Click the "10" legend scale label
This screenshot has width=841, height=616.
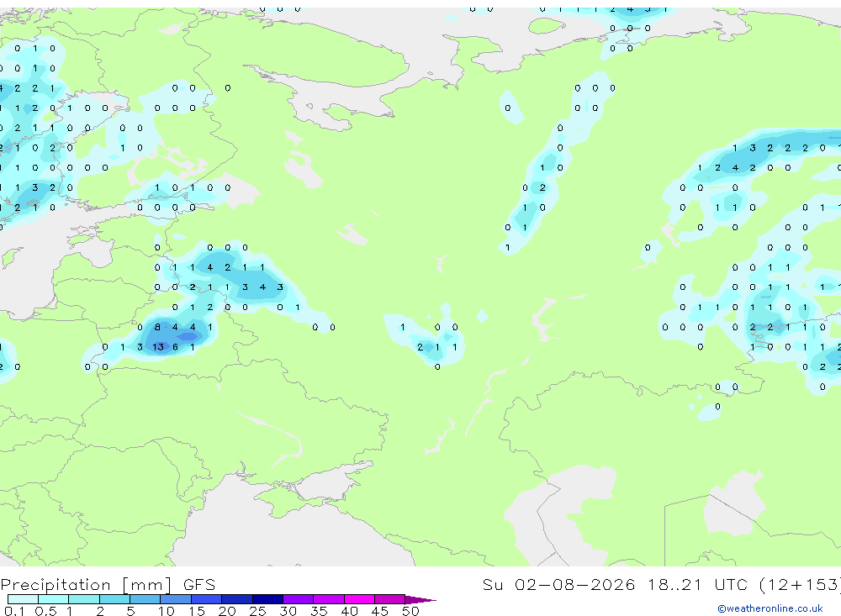click(x=167, y=611)
